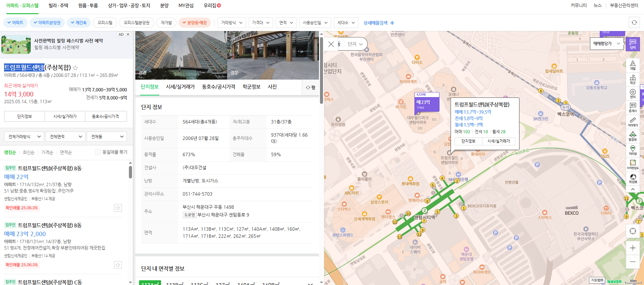Open 거리뷰 street view
644x285 pixels.
(x=633, y=150)
